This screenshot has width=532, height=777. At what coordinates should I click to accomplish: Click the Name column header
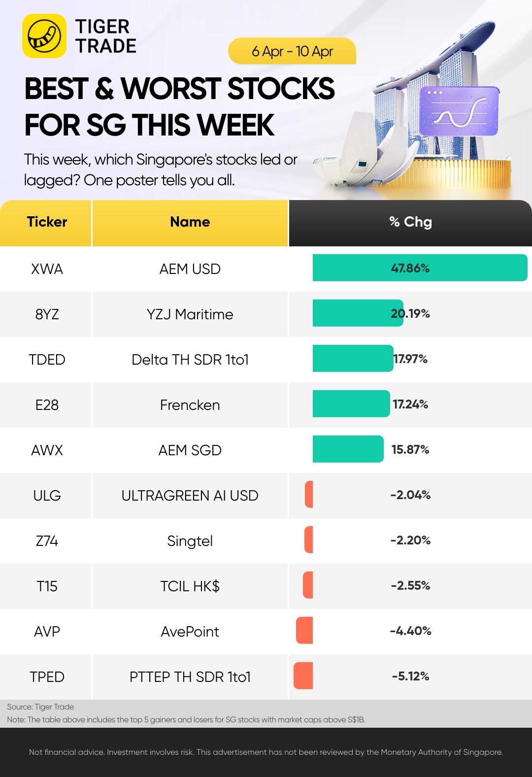(190, 223)
